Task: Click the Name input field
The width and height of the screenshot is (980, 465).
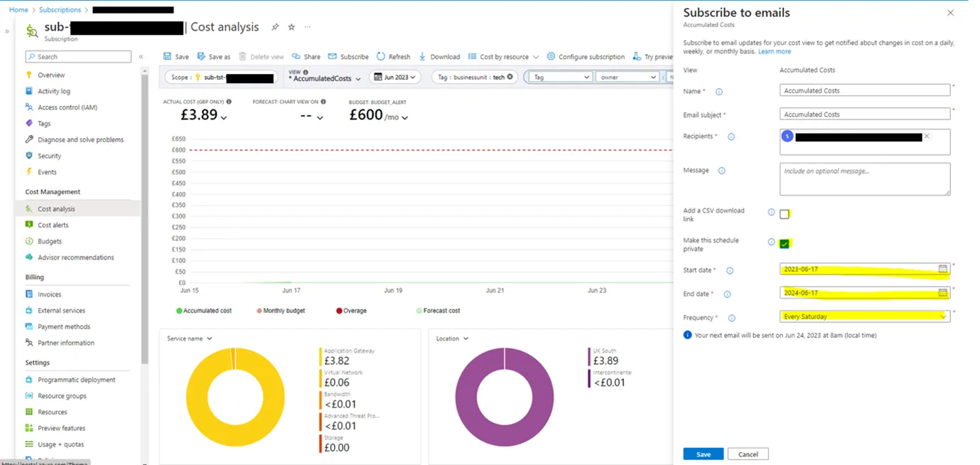Action: coord(865,90)
